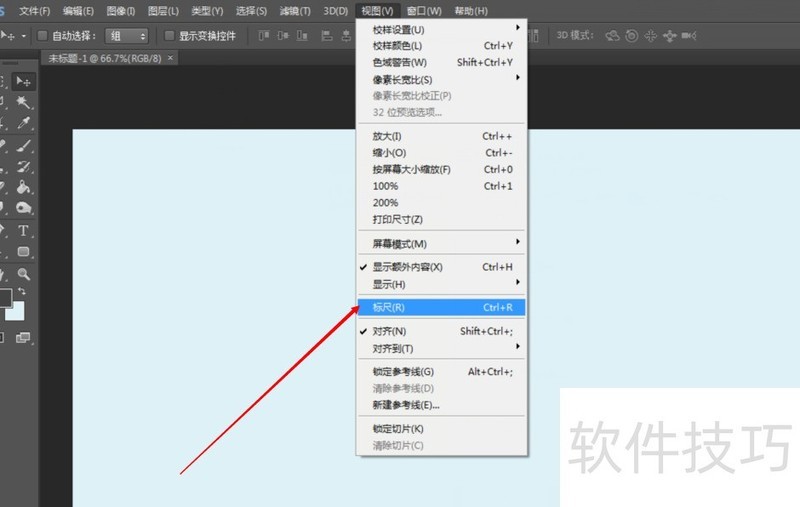This screenshot has height=507, width=800.
Task: Choose 缩小(O) zoom out
Action: pos(441,153)
